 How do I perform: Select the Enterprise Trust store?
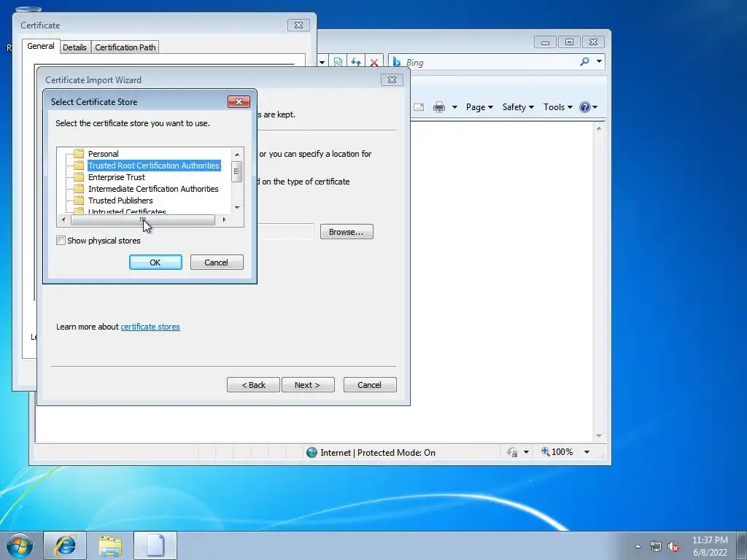pos(116,177)
